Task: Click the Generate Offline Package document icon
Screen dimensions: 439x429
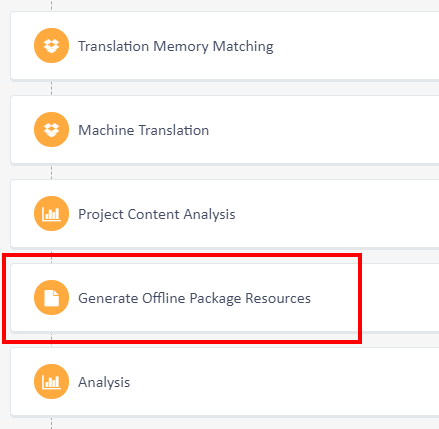Action: pyautogui.click(x=51, y=298)
